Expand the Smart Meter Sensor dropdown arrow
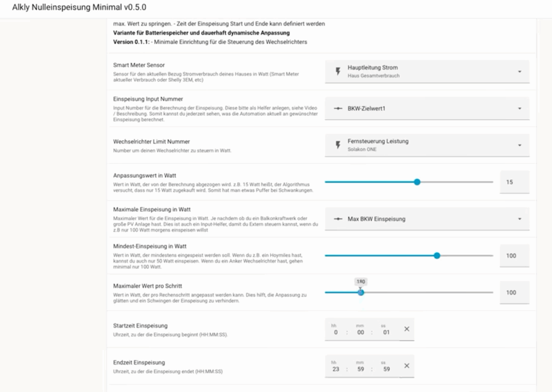The height and width of the screenshot is (392, 552). click(519, 71)
